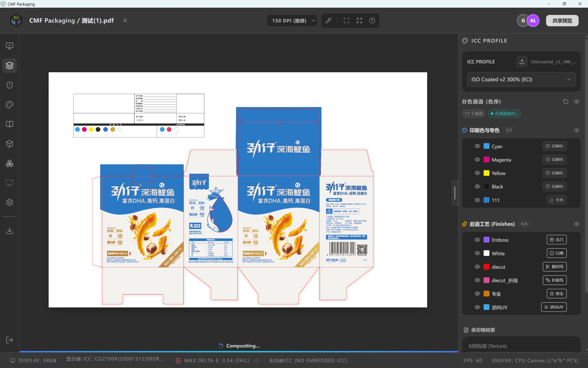The height and width of the screenshot is (368, 588).
Task: Click the ICC profile upload icon
Action: pos(522,62)
